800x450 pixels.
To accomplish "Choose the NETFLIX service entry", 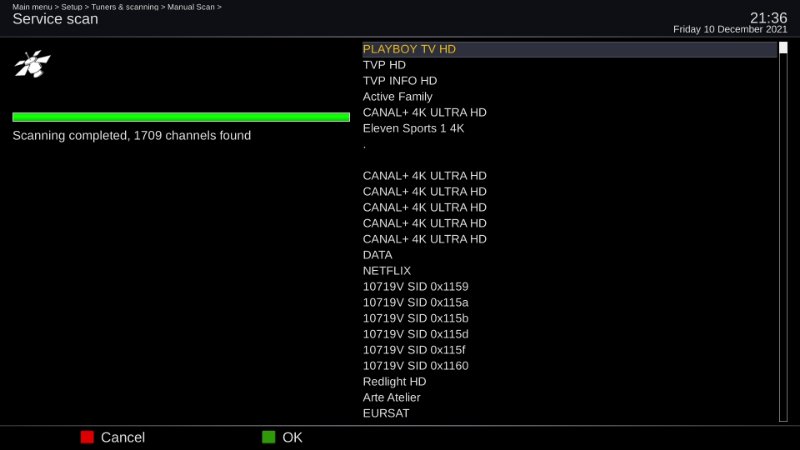I will click(x=569, y=270).
